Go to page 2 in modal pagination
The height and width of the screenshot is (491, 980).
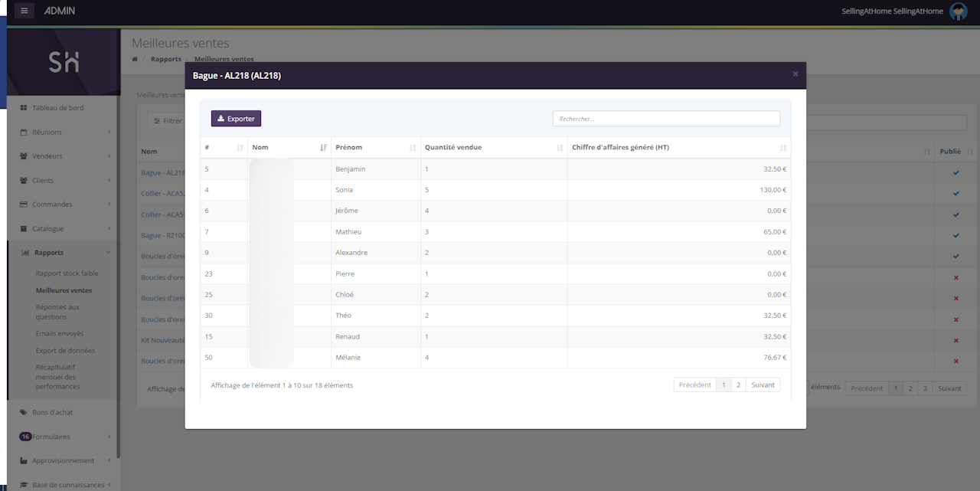click(738, 385)
